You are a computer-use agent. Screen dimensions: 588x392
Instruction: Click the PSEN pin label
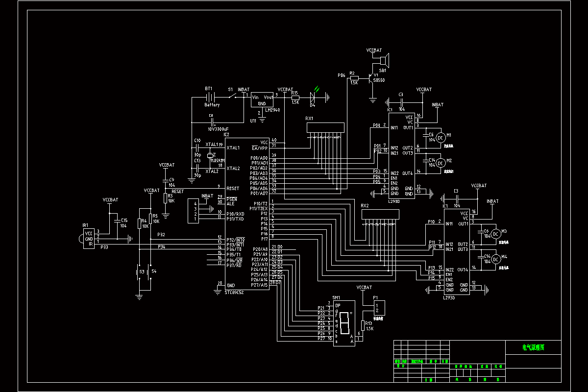click(231, 198)
